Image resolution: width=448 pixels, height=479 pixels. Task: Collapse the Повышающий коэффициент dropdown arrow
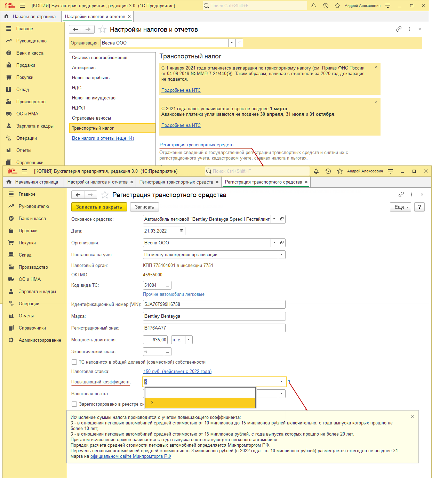click(x=282, y=382)
